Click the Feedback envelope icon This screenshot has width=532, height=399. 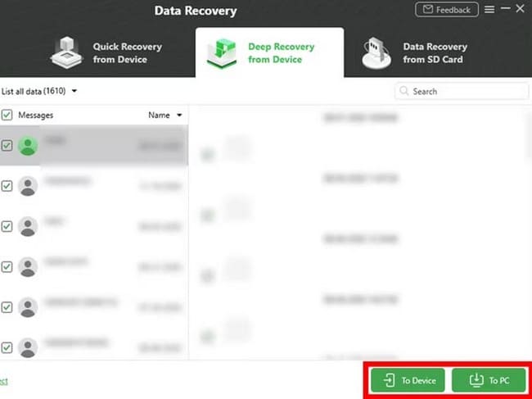427,10
